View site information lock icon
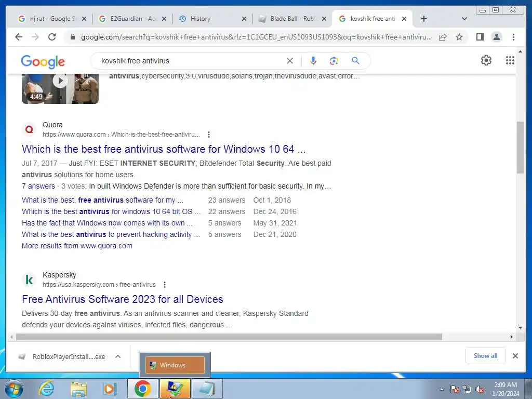 (72, 37)
